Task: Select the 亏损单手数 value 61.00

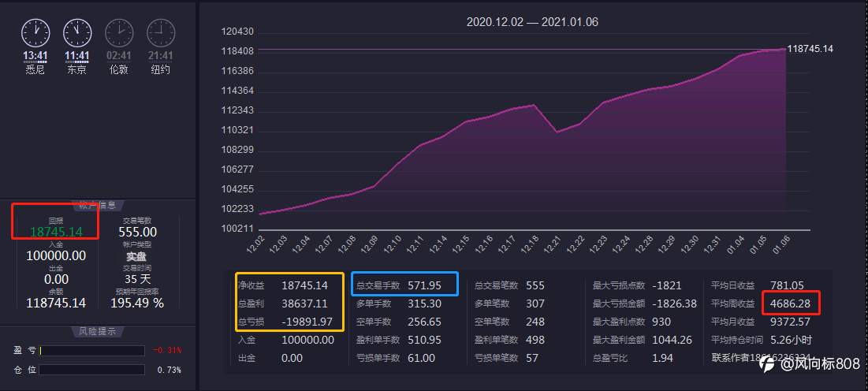Action: tap(422, 358)
